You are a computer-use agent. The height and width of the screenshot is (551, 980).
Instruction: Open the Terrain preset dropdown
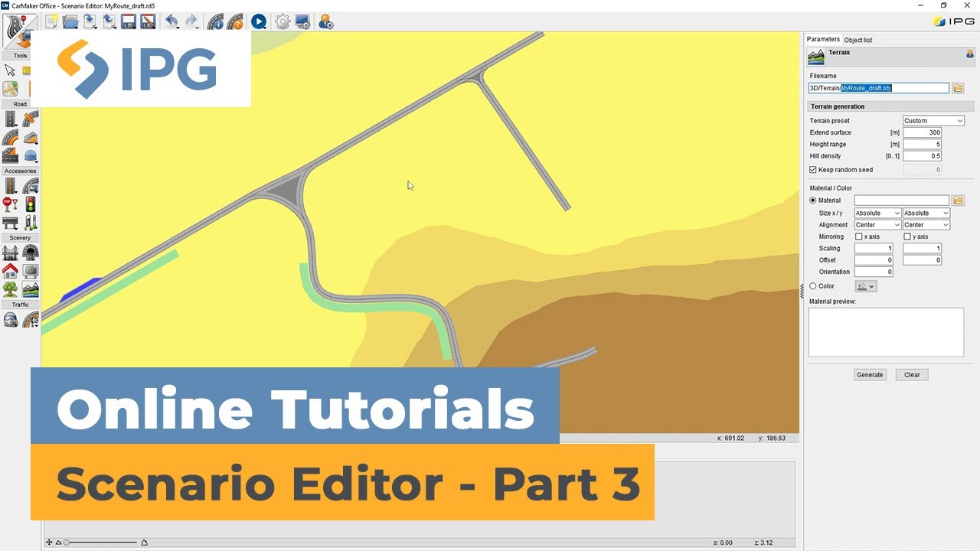click(933, 121)
